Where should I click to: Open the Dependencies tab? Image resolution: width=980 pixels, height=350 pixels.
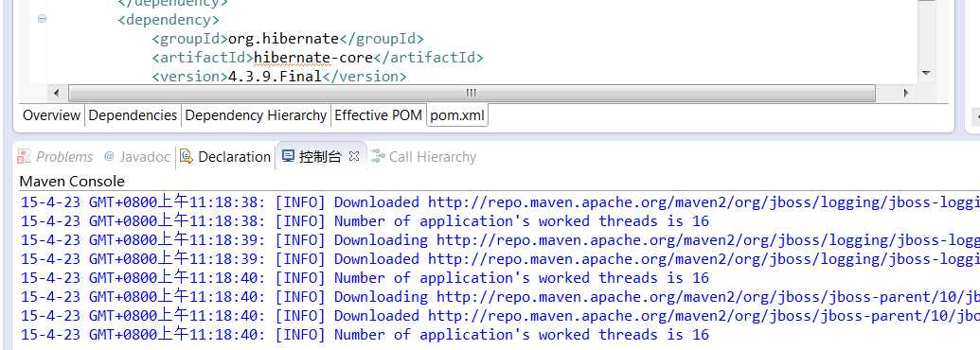(x=133, y=115)
